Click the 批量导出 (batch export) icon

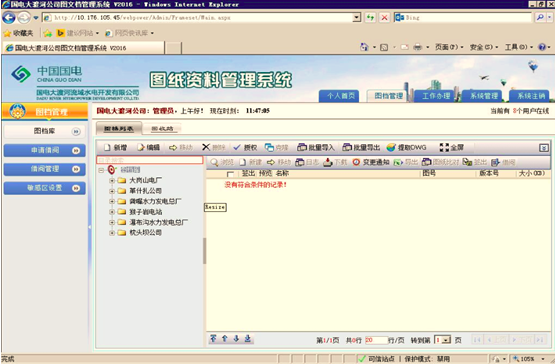(x=347, y=147)
